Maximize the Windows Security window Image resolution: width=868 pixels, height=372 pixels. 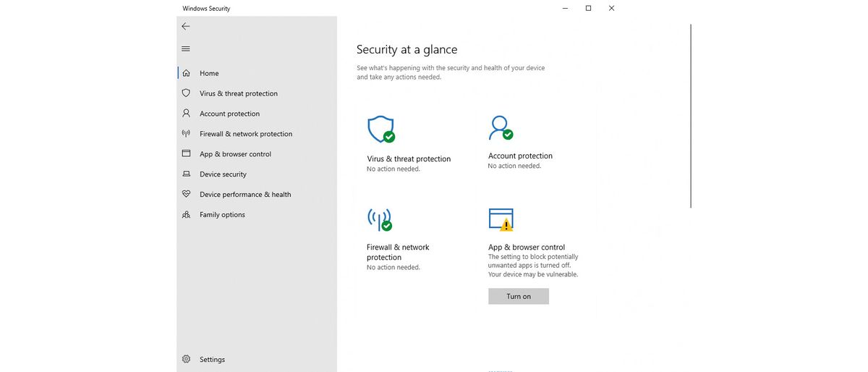click(588, 8)
